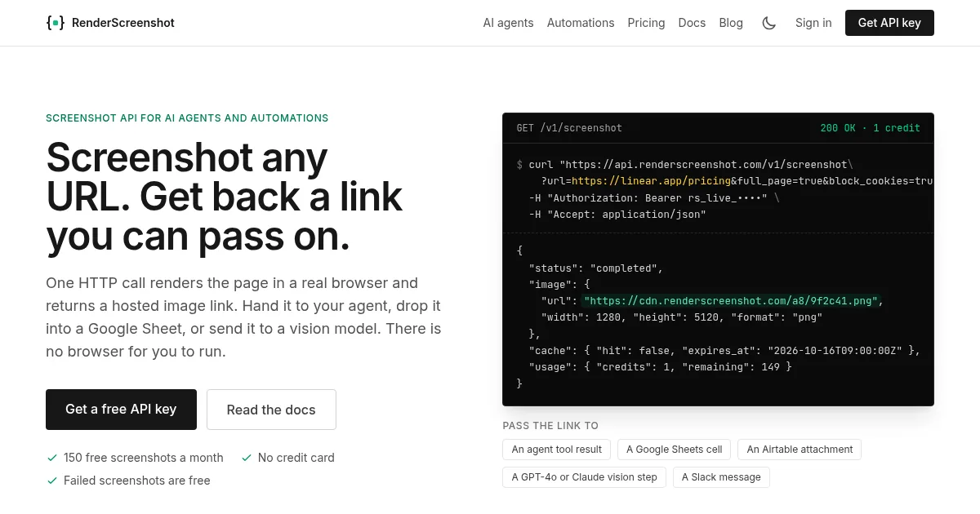Image resolution: width=980 pixels, height=514 pixels.
Task: Choose the An Airtable attachment chip
Action: point(800,450)
